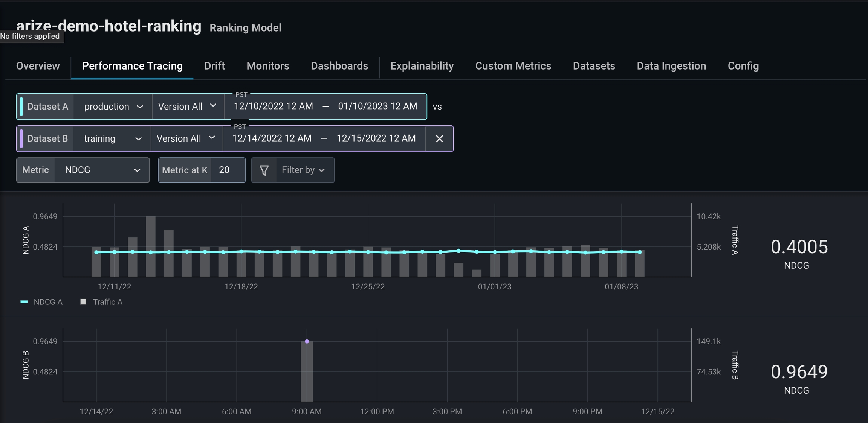
Task: Click the purple NDCG B data point
Action: pos(307,341)
